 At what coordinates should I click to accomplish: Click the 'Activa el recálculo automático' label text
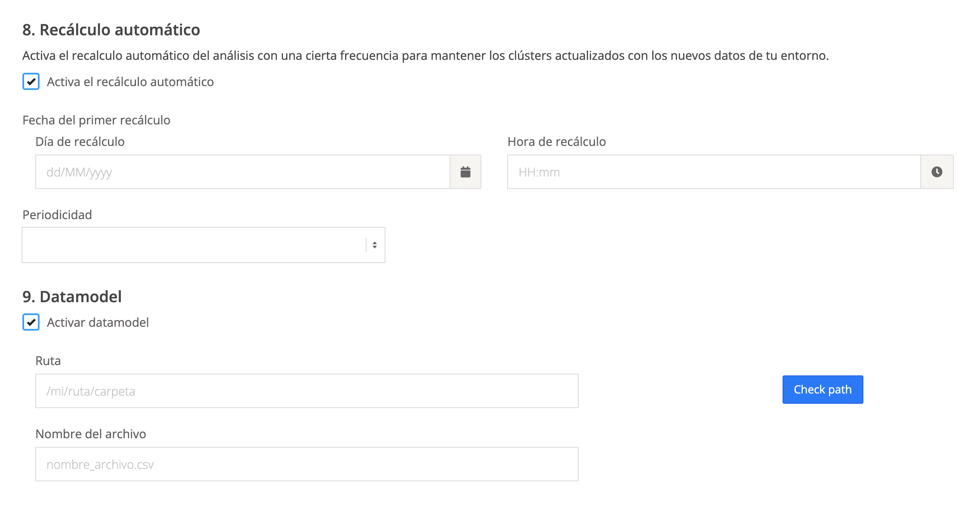click(130, 82)
